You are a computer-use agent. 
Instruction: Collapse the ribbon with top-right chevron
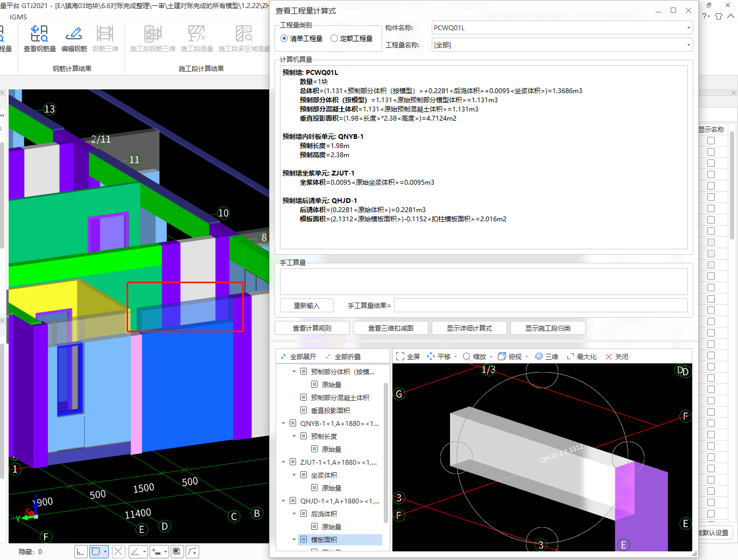[x=730, y=16]
